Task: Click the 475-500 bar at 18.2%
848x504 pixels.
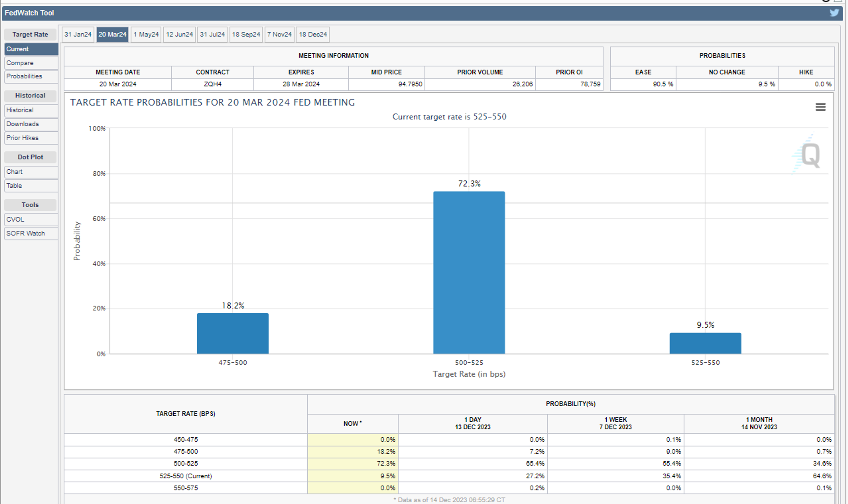Action: [233, 333]
